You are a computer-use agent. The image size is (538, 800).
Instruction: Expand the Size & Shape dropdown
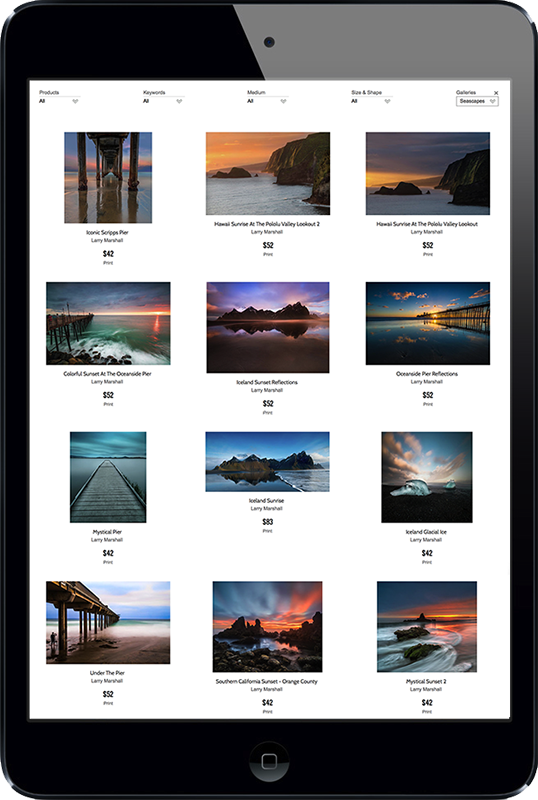coord(372,101)
